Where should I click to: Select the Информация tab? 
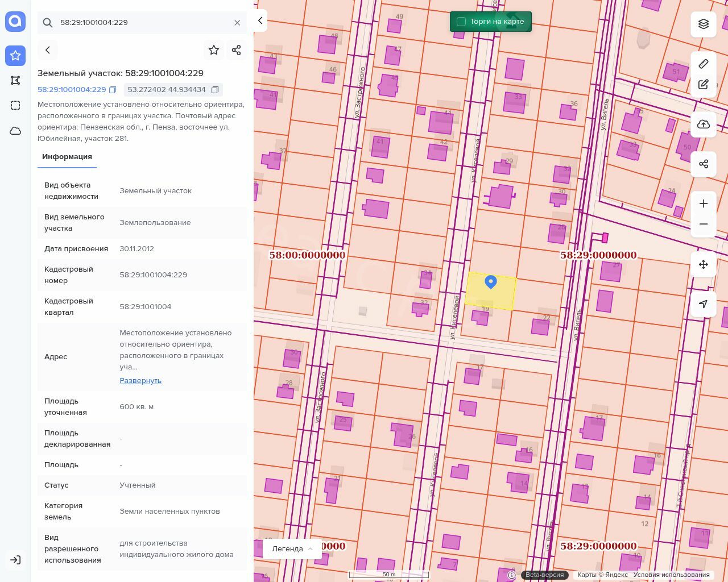coord(67,157)
